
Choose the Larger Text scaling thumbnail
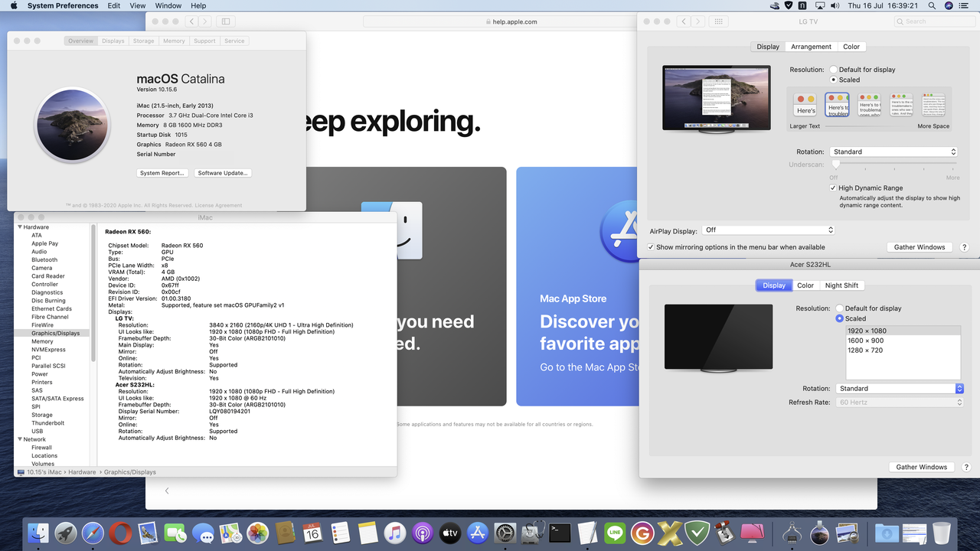coord(805,104)
